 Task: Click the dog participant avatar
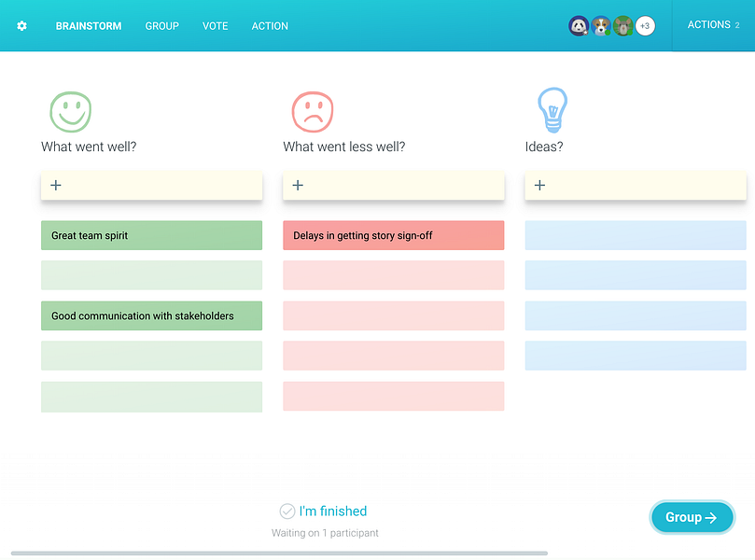tap(600, 26)
